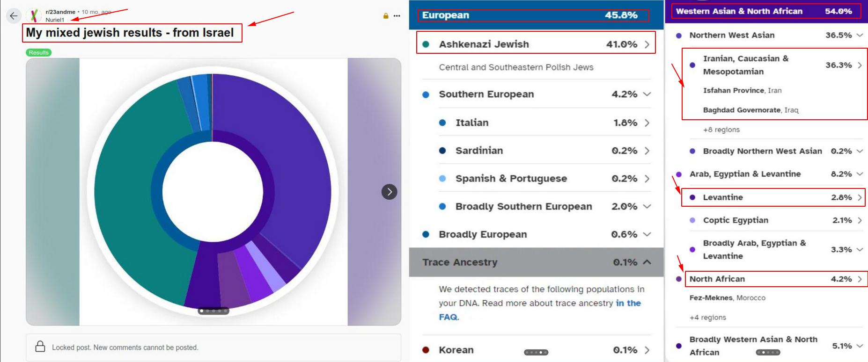Select the Levantine ancestry row
This screenshot has width=868, height=362.
773,197
